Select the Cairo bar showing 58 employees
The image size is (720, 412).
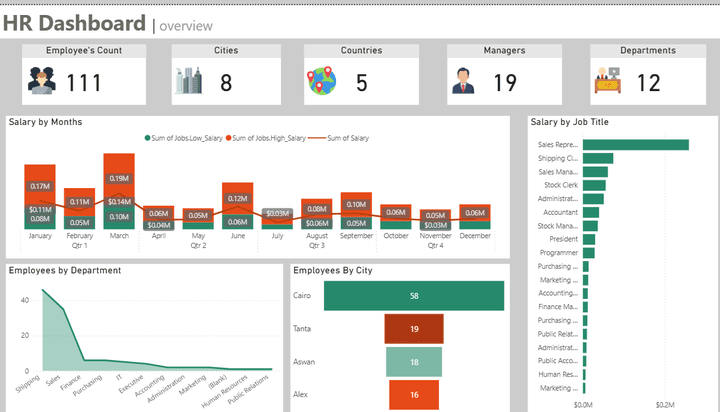[414, 296]
